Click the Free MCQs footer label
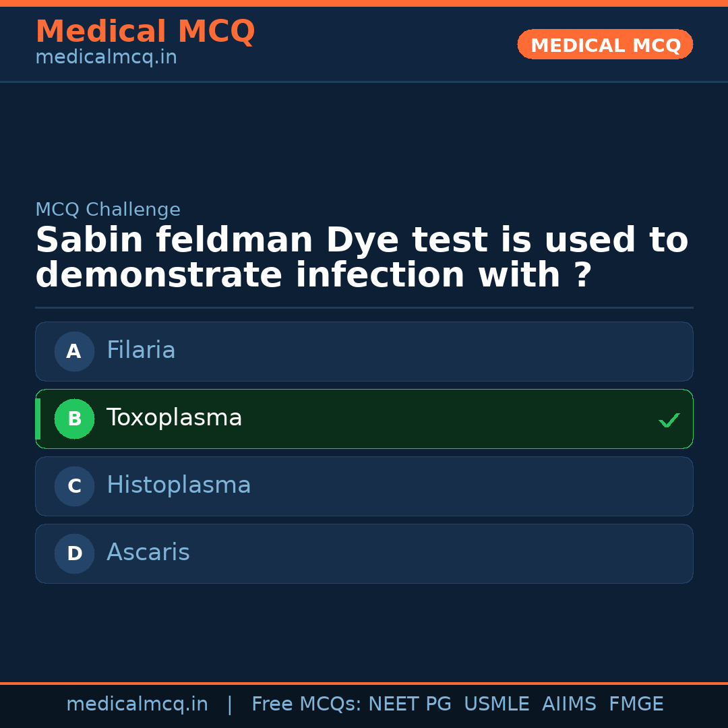This screenshot has height=728, width=728. coord(307,704)
